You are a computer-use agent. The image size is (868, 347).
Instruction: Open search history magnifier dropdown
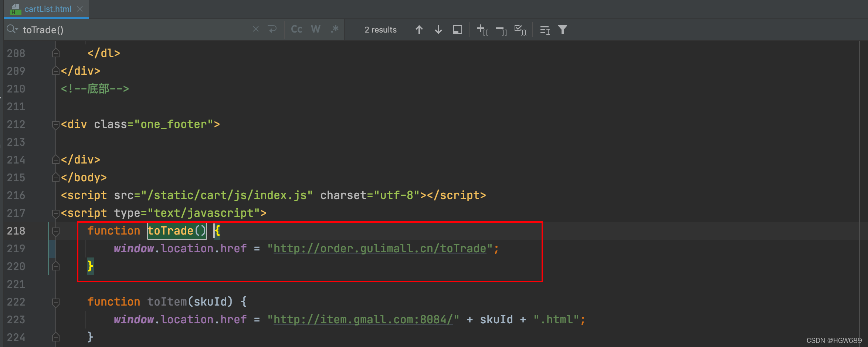(x=12, y=30)
